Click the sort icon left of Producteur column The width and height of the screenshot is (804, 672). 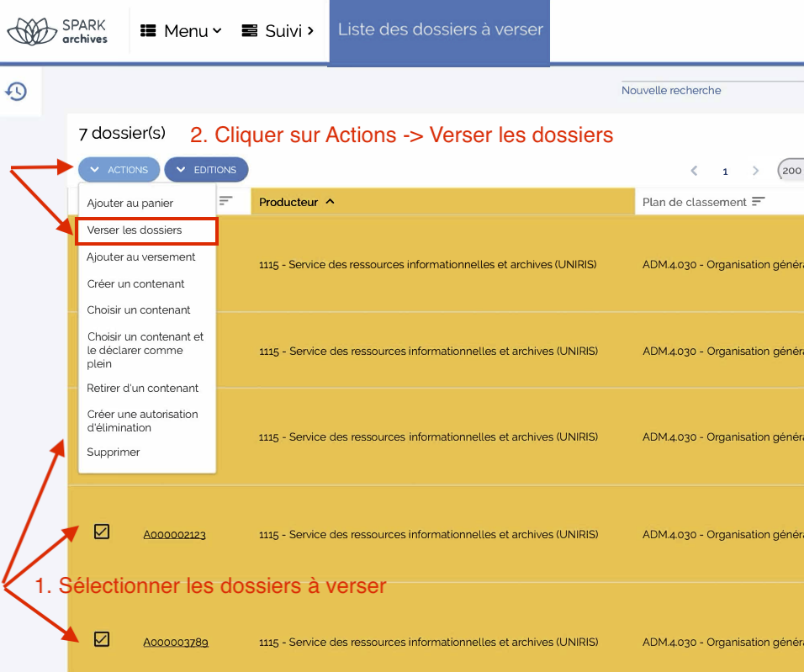pos(226,200)
